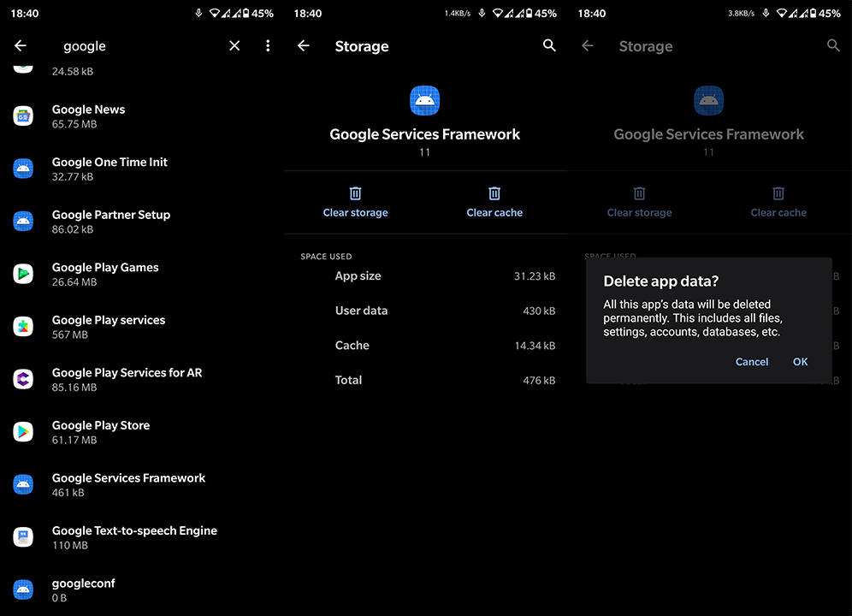This screenshot has height=616, width=852.
Task: Tap the 18:40 clock in right status bar
Action: pos(592,13)
